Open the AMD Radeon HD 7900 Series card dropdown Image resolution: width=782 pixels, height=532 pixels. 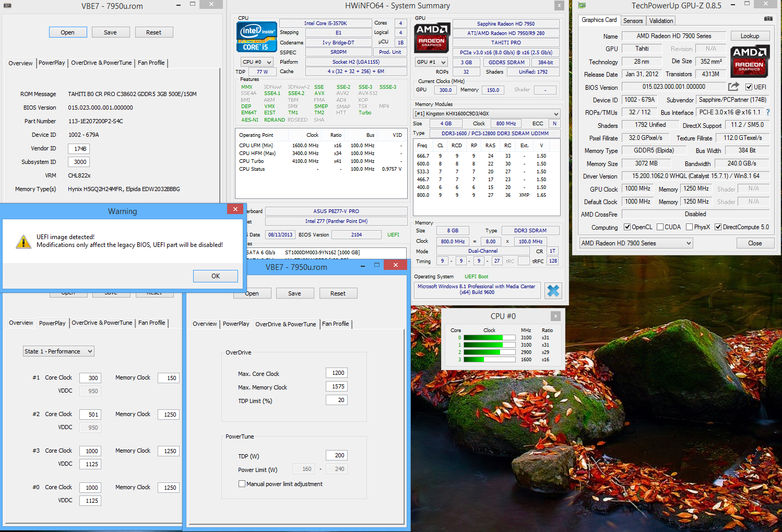[x=636, y=243]
